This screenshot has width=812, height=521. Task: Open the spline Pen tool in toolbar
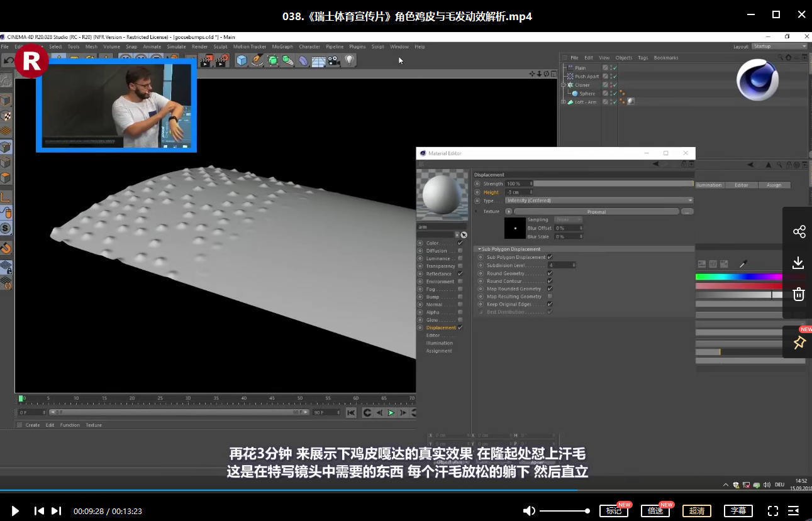[256, 60]
